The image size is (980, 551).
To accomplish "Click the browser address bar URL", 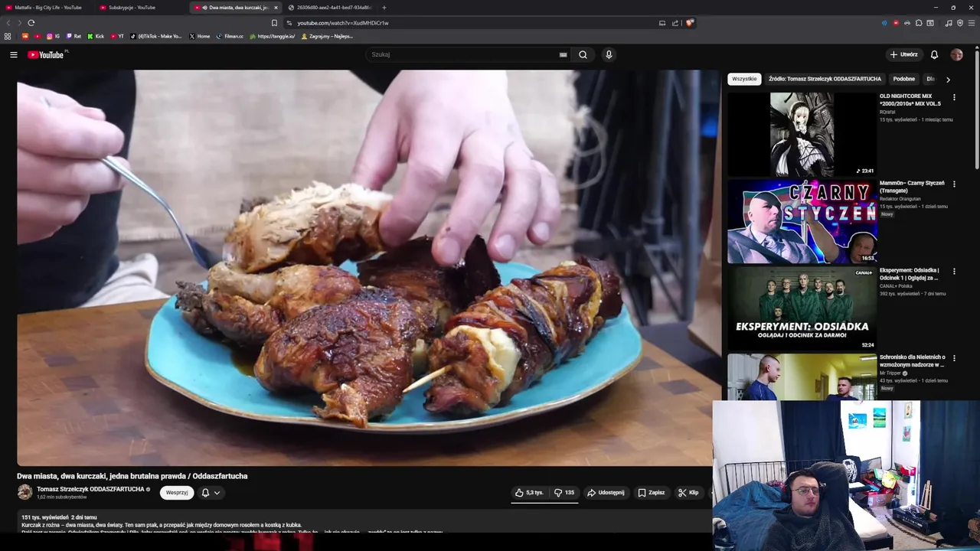I will tap(343, 23).
